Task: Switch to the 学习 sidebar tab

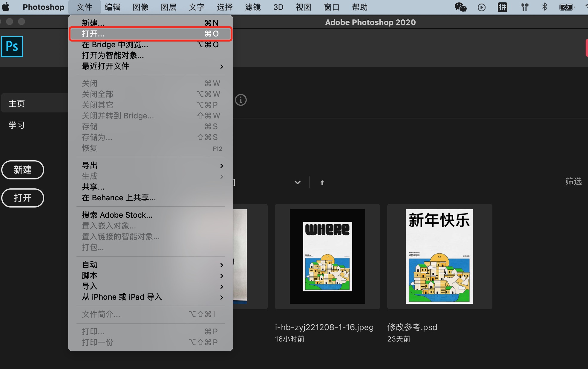Action: (x=17, y=125)
